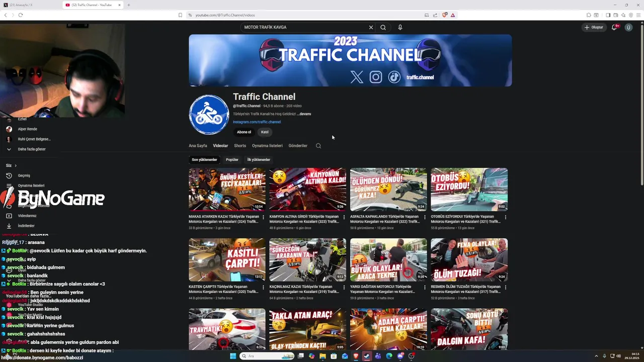Viewport: 644px width, 362px height.
Task: Open options menu for MAKAS ATARKEN KAZA video
Action: (x=263, y=217)
